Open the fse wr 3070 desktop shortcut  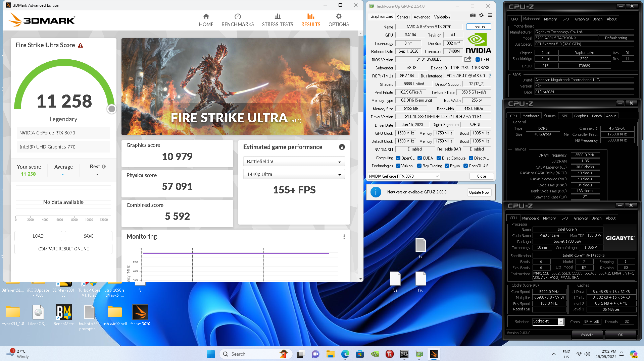140,315
